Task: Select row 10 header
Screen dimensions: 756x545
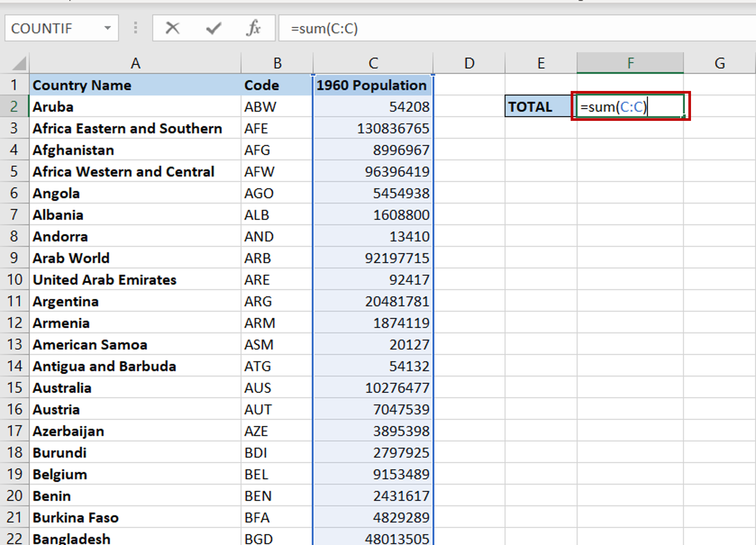Action: click(x=14, y=280)
